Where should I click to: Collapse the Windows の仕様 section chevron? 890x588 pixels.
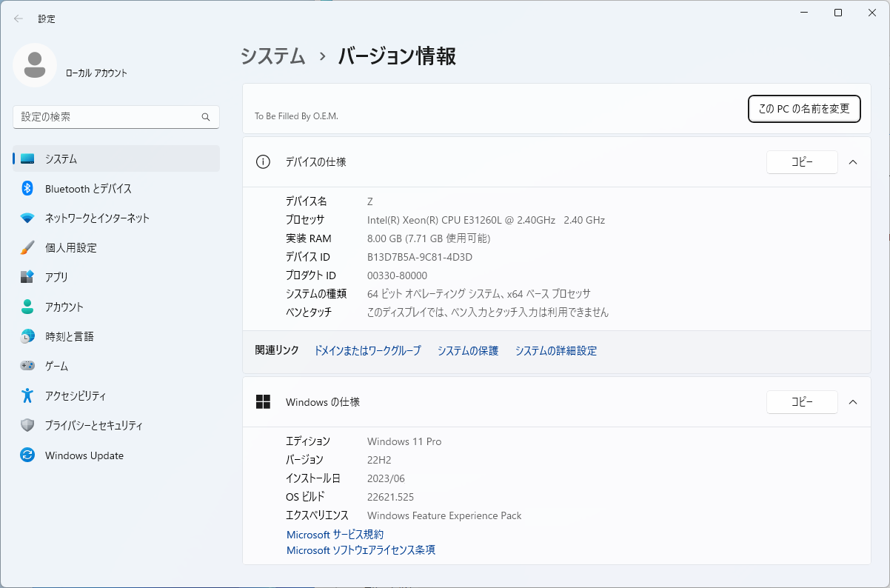click(x=852, y=402)
